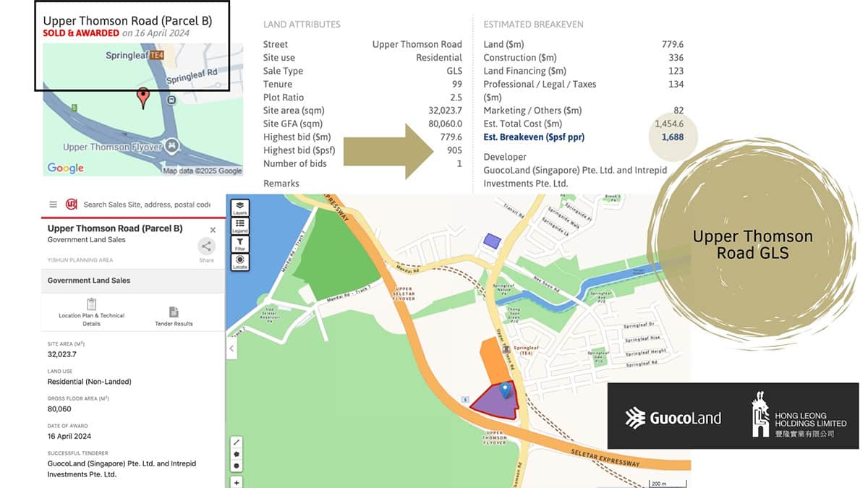The width and height of the screenshot is (868, 488).
Task: Open the hamburger menu in URA panel
Action: [53, 205]
